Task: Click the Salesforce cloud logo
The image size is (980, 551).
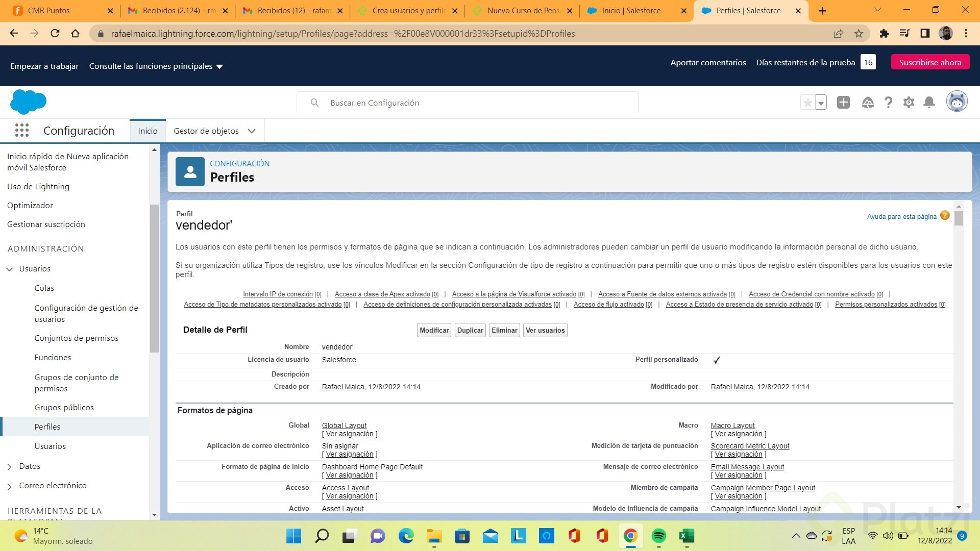Action: (x=28, y=102)
